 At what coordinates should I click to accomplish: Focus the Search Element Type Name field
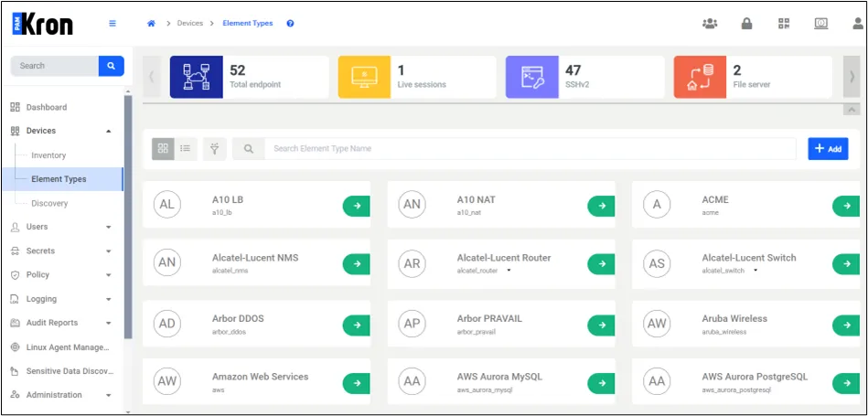530,149
